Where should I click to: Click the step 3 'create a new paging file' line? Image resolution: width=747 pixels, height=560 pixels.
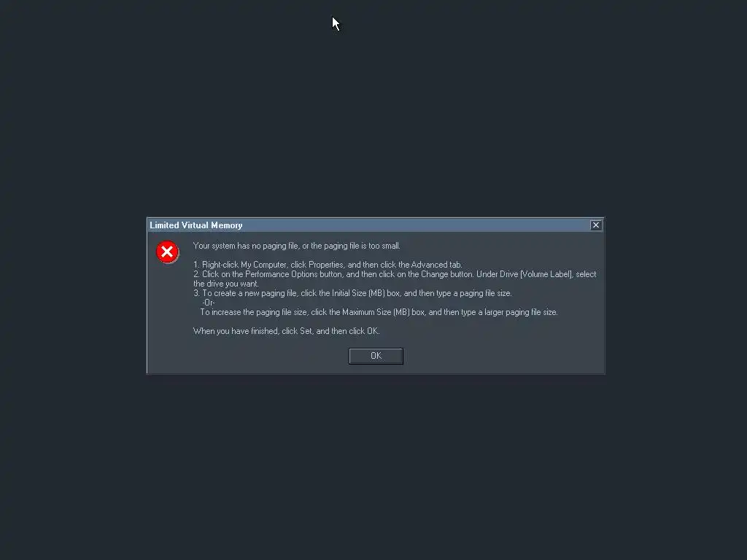pos(352,293)
